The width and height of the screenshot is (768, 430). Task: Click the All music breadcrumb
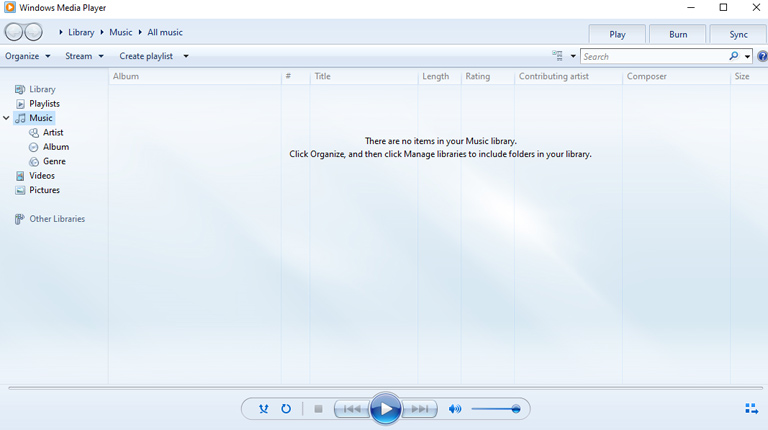coord(165,32)
